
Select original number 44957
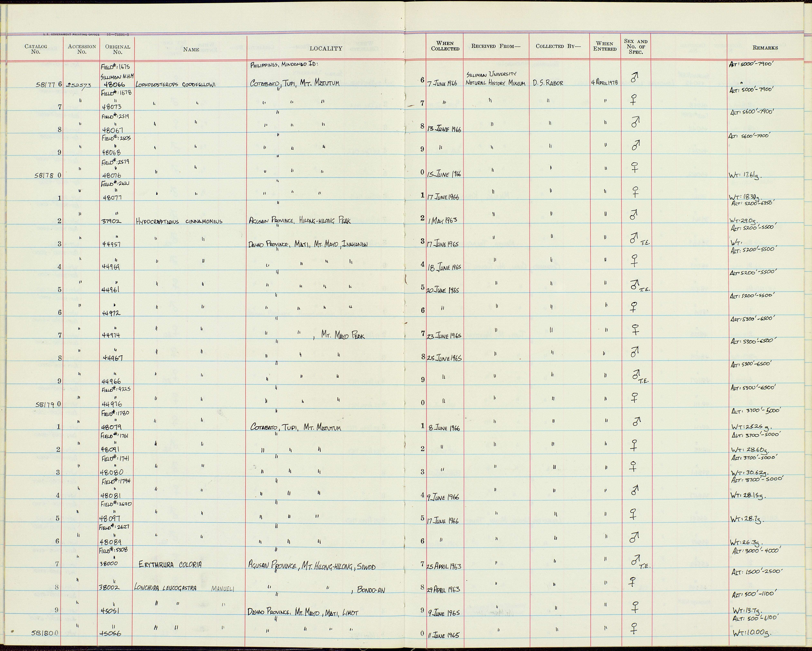coord(111,244)
